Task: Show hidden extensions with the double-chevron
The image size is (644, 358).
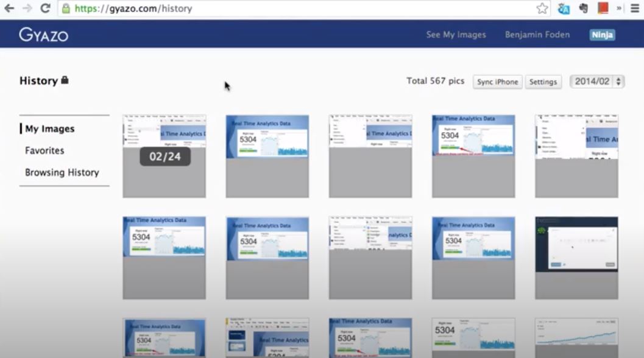Action: [x=619, y=8]
